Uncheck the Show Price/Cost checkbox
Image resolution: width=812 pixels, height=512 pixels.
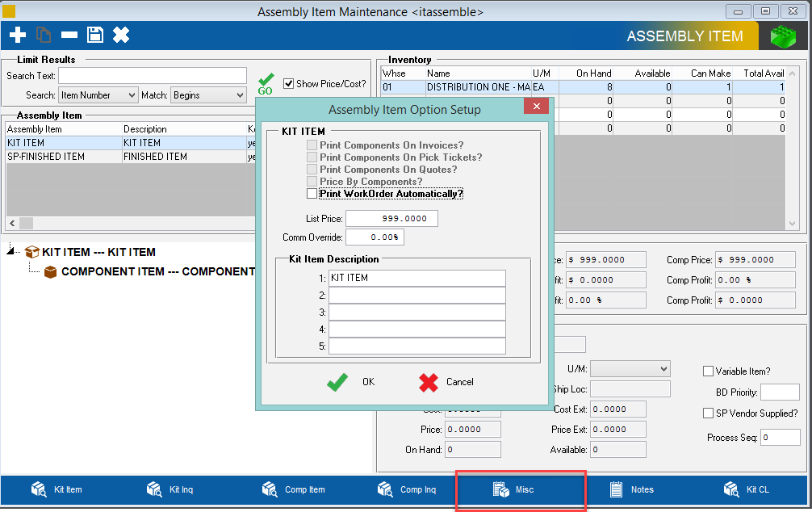(289, 83)
